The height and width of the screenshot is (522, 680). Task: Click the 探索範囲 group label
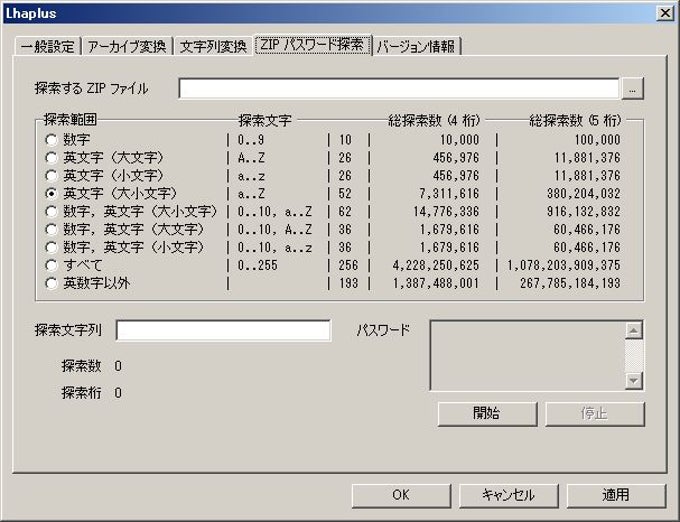tap(70, 119)
